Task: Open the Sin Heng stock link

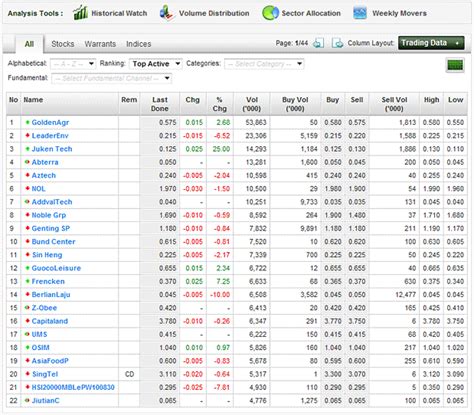Action: pos(47,255)
